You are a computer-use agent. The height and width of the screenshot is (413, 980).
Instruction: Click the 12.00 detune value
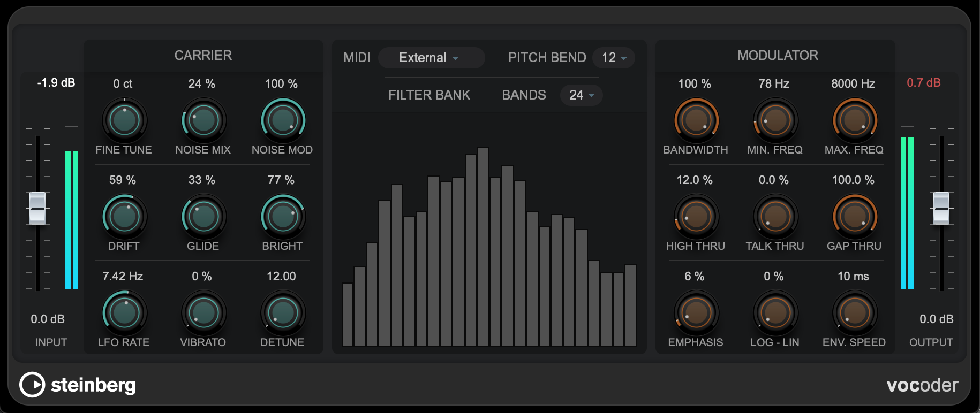point(281,276)
